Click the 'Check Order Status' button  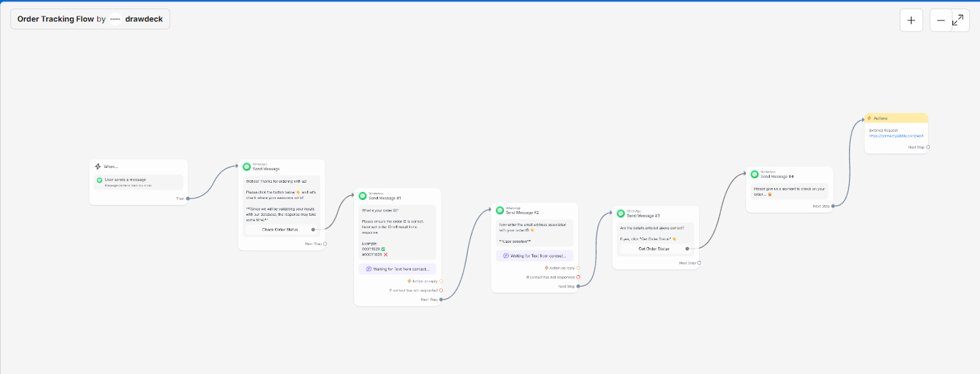click(281, 230)
